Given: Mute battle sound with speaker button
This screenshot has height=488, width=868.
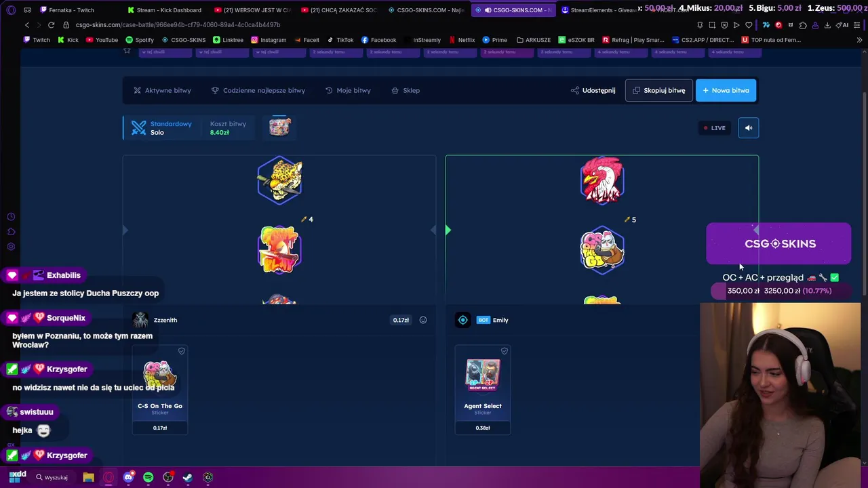Looking at the screenshot, I should [x=749, y=127].
